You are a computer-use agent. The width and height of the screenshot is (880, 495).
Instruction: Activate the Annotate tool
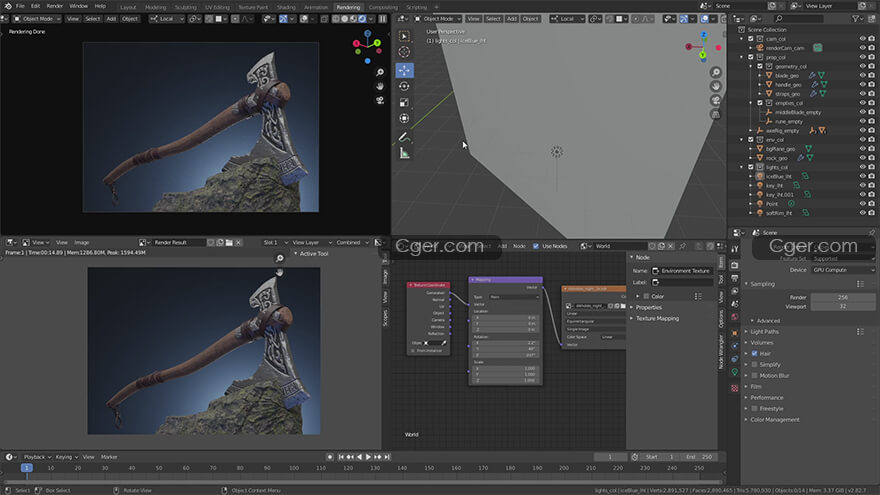click(x=404, y=136)
